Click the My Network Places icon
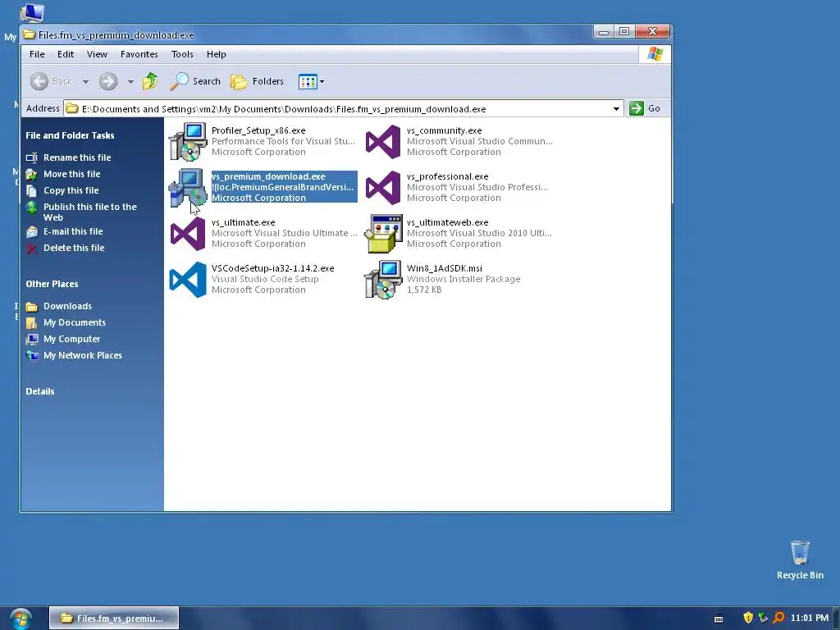Viewport: 840px width, 630px height. (x=32, y=356)
